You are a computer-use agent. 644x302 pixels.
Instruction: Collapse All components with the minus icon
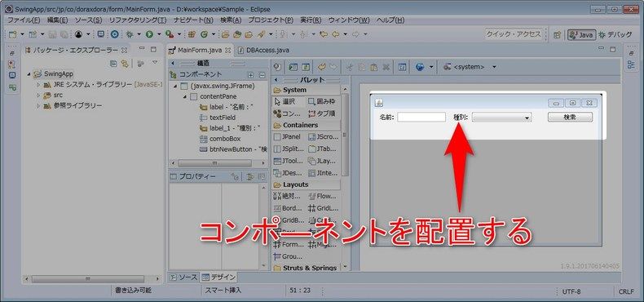pyautogui.click(x=262, y=75)
